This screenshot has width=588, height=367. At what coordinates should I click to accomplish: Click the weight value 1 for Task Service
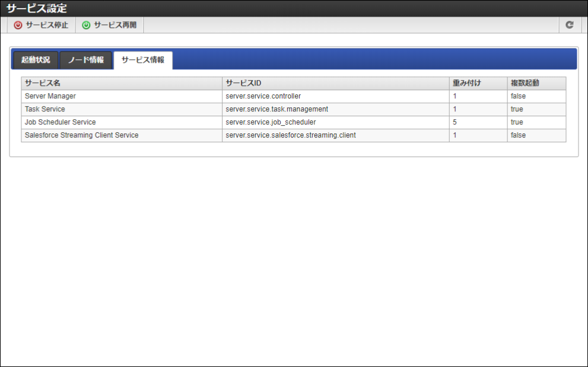[x=454, y=110]
